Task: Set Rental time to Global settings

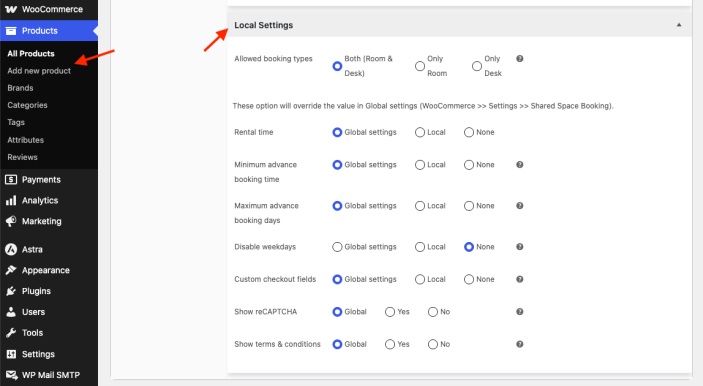Action: 337,132
